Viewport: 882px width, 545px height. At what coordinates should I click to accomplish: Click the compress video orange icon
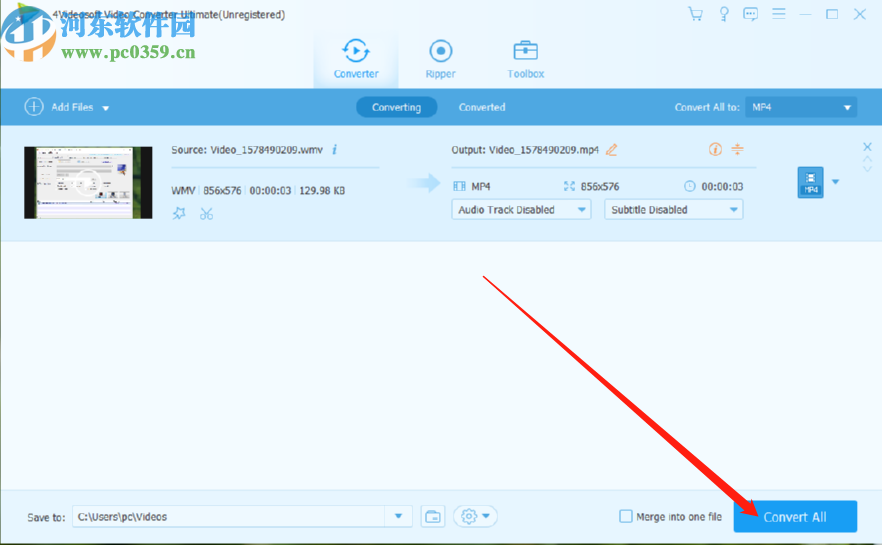(x=737, y=149)
